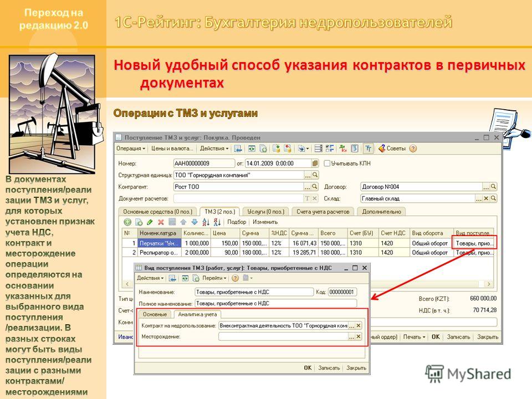Select the ТМЗ (2 поз.) tab
Image resolution: width=532 pixels, height=399 pixels.
pyautogui.click(x=220, y=212)
